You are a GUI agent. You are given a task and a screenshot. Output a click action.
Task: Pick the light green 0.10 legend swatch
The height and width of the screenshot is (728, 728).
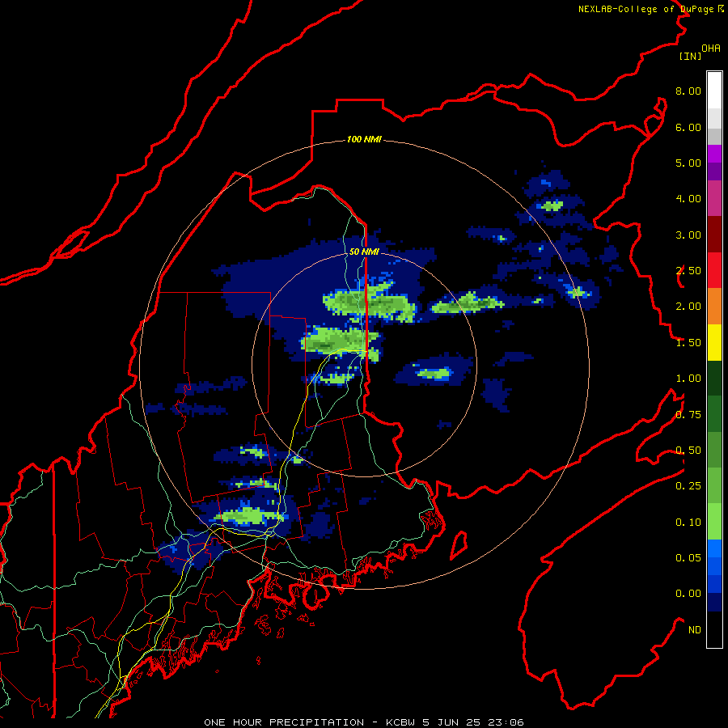coord(714,522)
